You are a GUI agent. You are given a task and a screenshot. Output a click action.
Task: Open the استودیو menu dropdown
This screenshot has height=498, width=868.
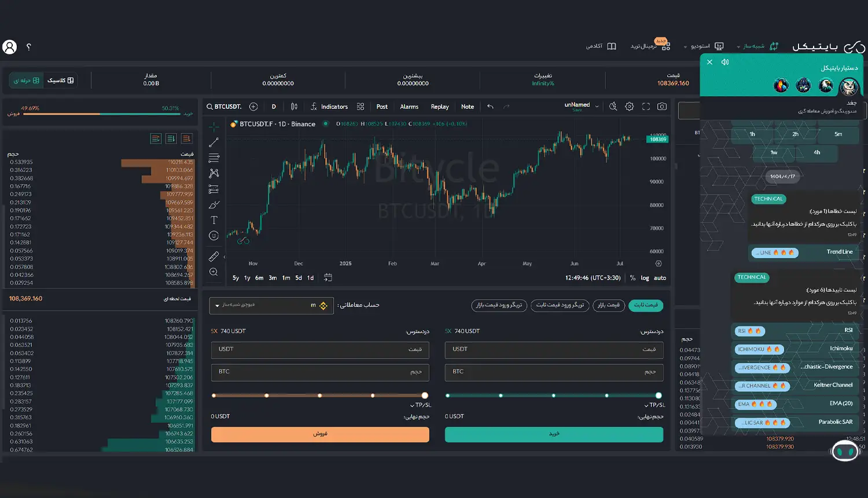point(704,46)
